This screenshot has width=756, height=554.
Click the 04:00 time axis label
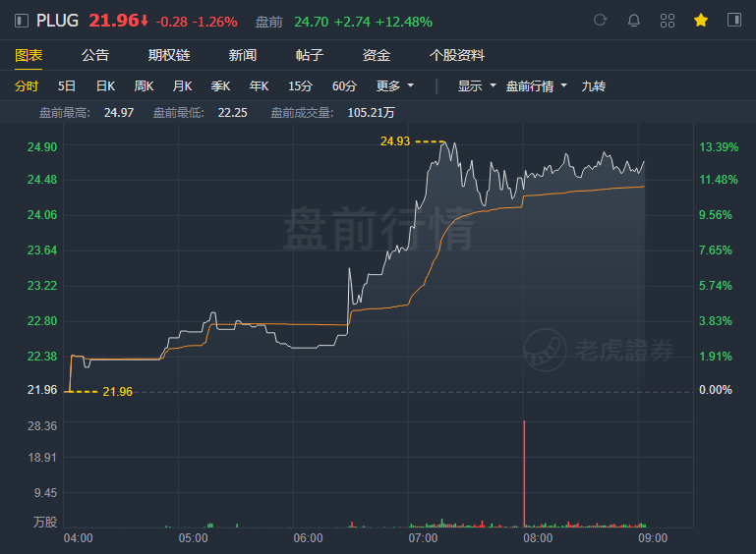78,538
